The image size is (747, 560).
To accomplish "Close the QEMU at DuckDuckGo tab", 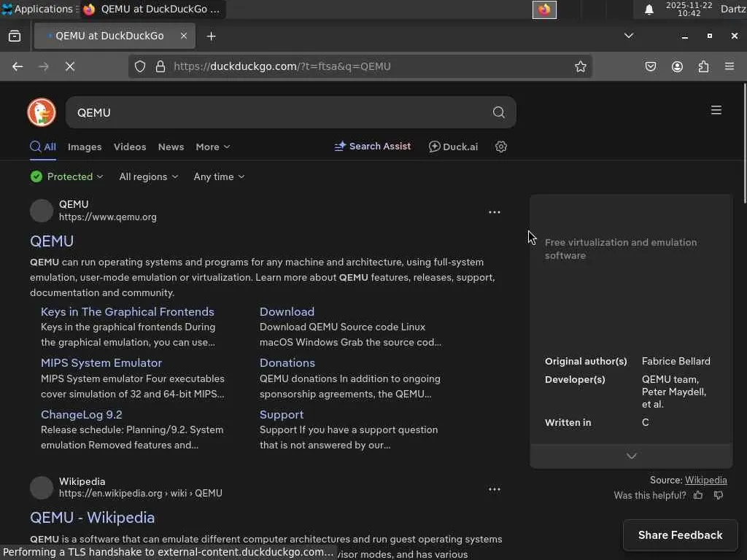I will (x=183, y=36).
